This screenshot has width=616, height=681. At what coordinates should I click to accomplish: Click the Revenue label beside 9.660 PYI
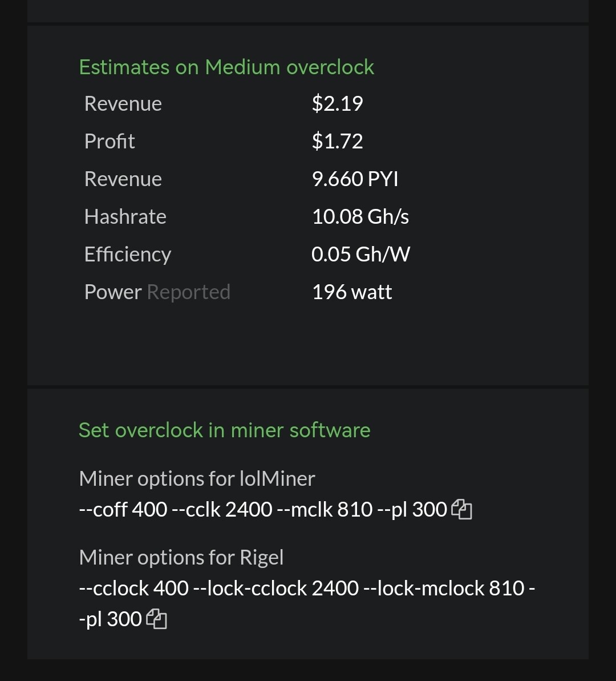pos(123,179)
